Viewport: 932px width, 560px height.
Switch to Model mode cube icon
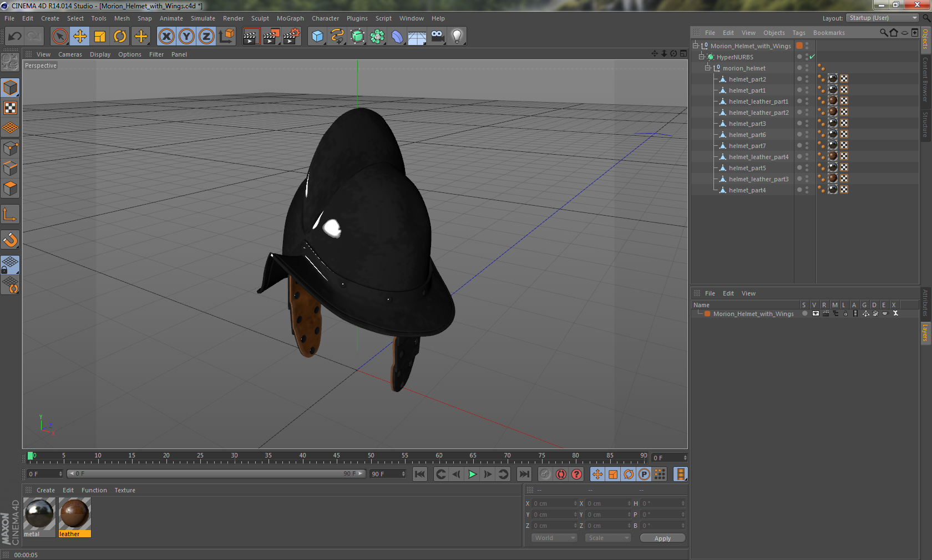[10, 88]
